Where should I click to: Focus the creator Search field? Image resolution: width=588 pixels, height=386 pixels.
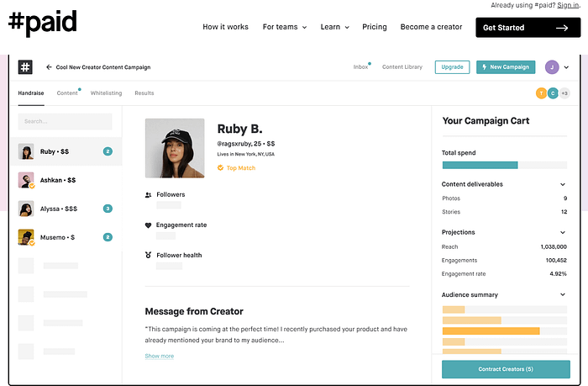[65, 121]
